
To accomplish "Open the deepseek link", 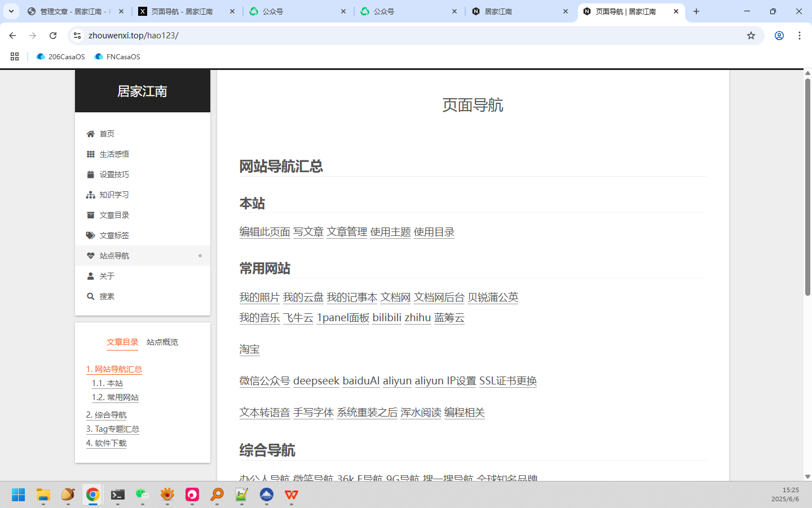I will click(x=316, y=381).
